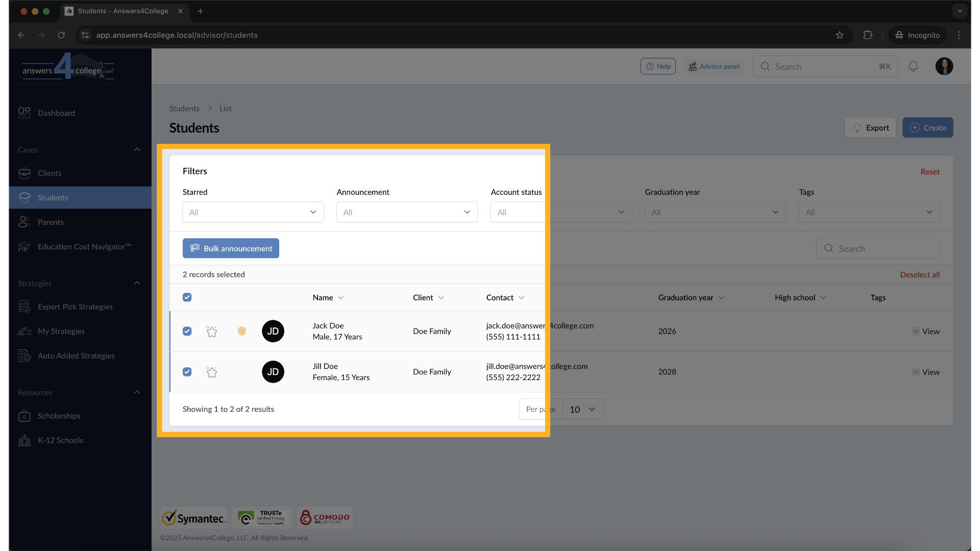Go to Clients in the sidebar
Viewport: 980px width, 551px height.
[x=50, y=173]
